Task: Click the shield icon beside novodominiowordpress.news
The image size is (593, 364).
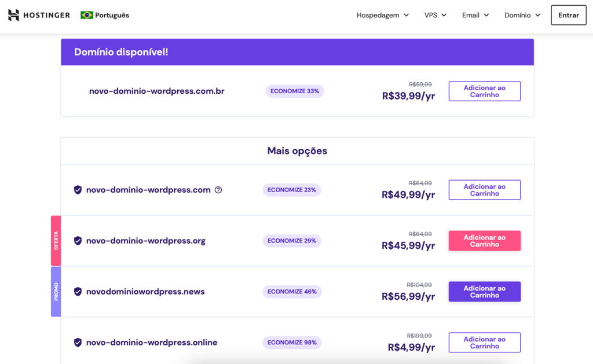Action: [78, 292]
